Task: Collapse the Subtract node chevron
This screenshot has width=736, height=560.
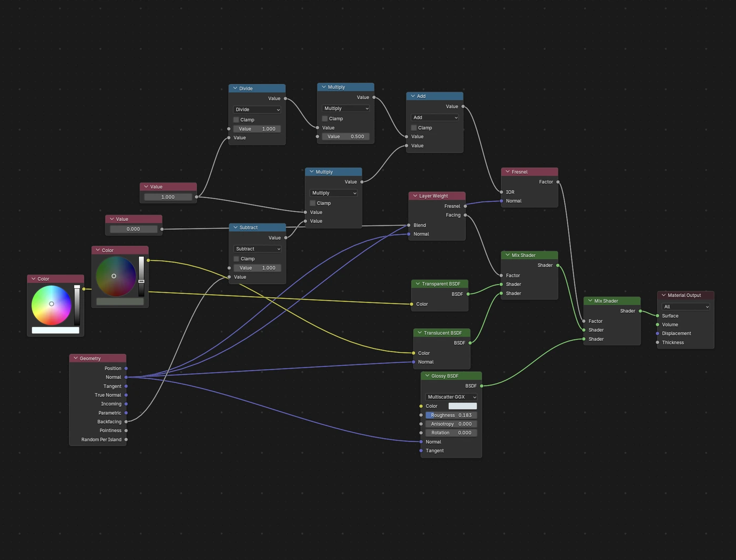Action: [x=235, y=228]
